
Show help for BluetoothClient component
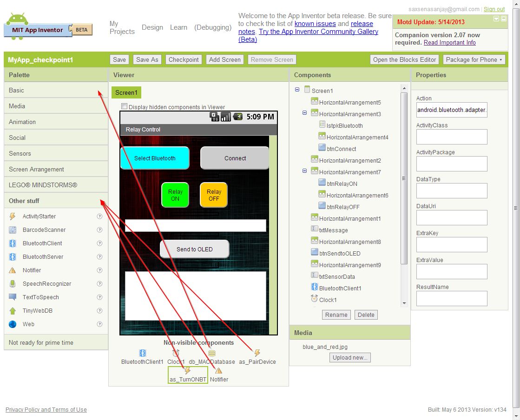coord(99,243)
